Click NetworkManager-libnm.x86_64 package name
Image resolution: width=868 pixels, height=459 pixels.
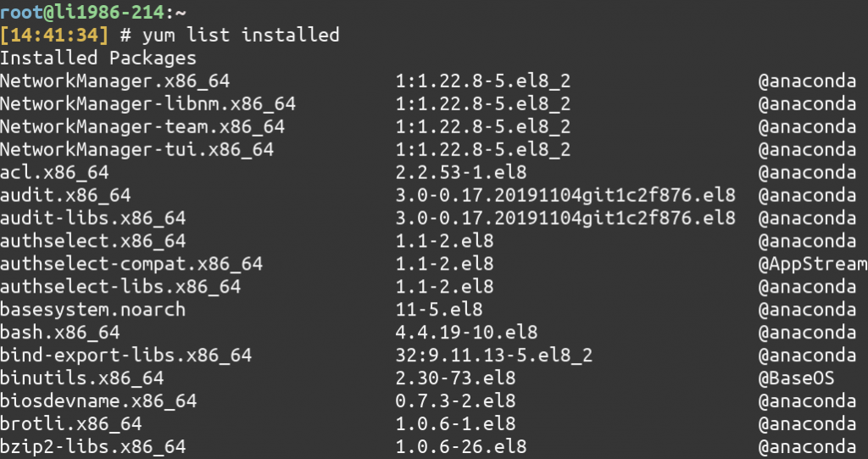(x=147, y=104)
